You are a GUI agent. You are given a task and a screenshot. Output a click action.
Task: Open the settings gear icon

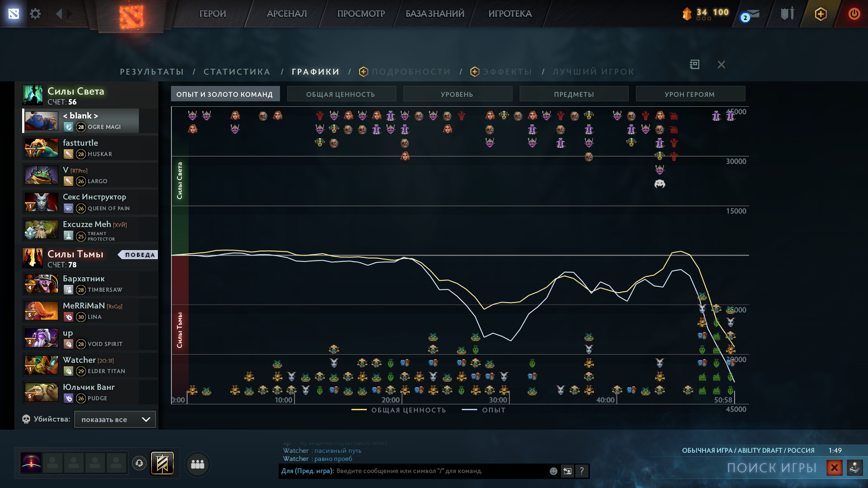coord(35,14)
